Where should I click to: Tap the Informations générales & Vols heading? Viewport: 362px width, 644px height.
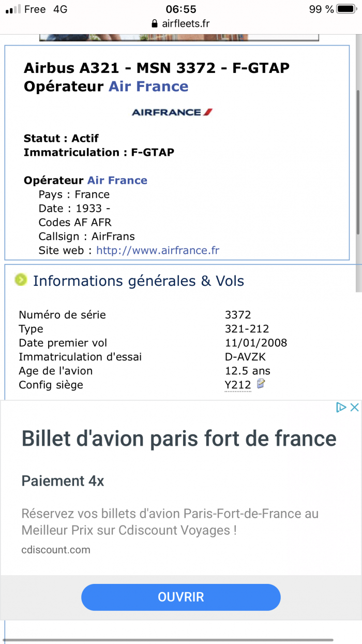tap(139, 281)
